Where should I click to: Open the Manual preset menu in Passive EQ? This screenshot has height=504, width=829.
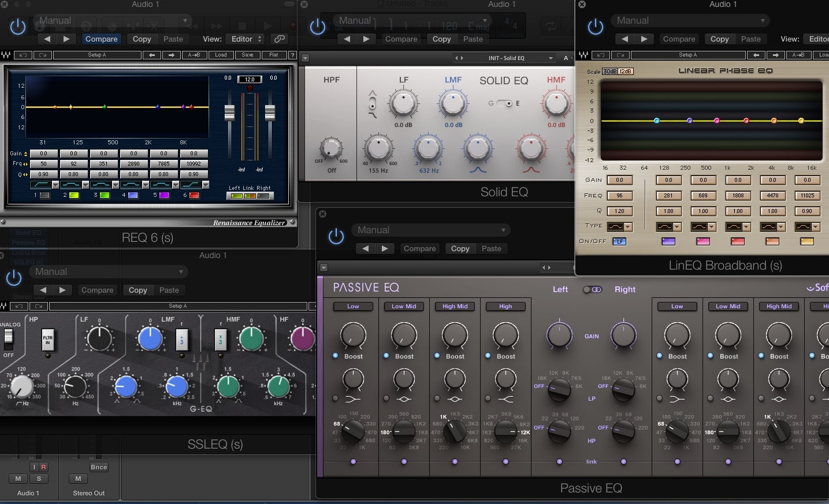(x=430, y=230)
